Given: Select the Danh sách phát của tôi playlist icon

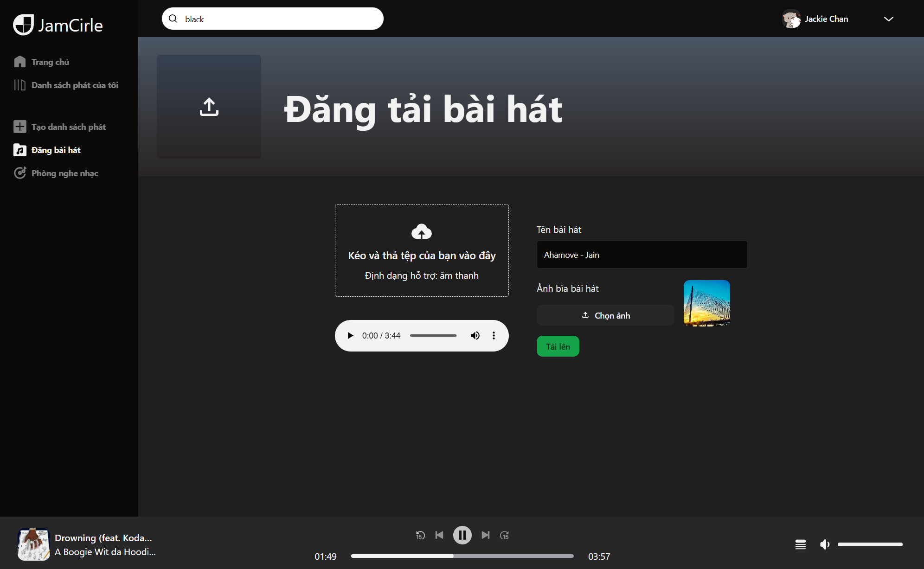Looking at the screenshot, I should pyautogui.click(x=19, y=85).
